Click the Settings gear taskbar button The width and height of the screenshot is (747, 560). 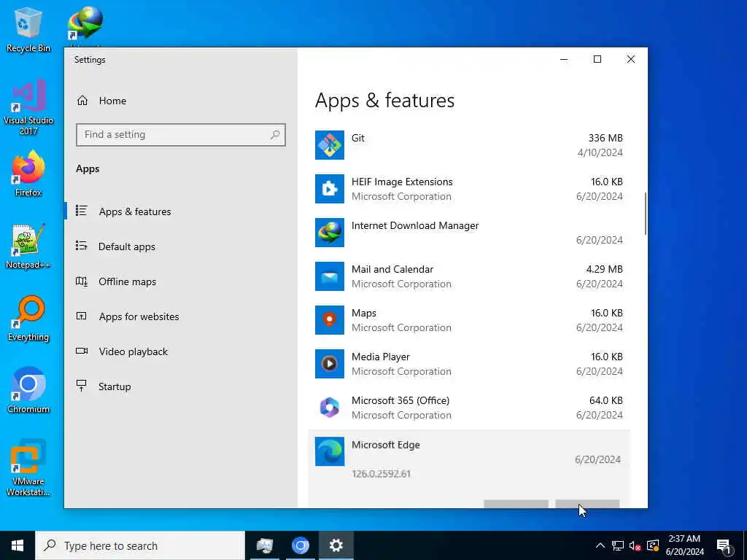click(x=336, y=545)
